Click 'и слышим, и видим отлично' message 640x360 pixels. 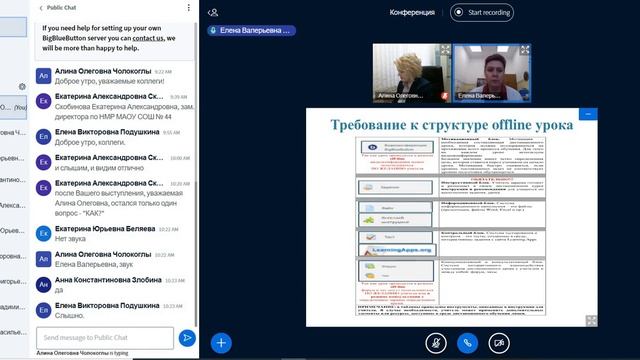(99, 168)
